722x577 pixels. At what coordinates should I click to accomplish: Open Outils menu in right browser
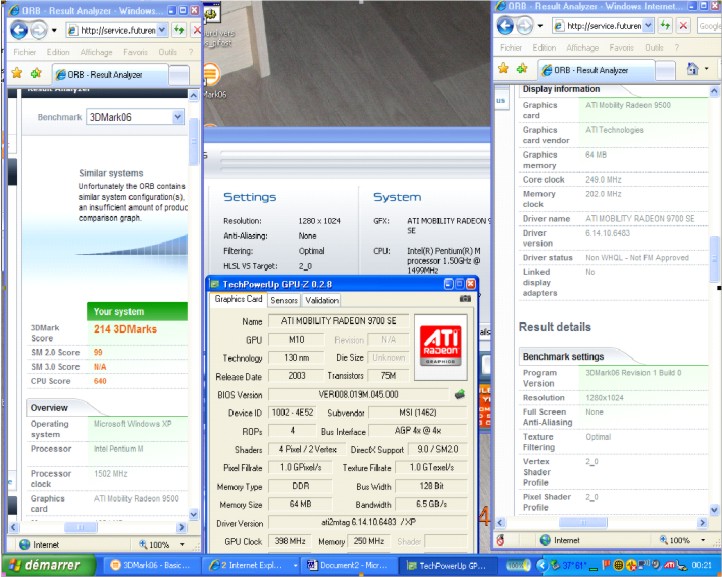pyautogui.click(x=654, y=47)
